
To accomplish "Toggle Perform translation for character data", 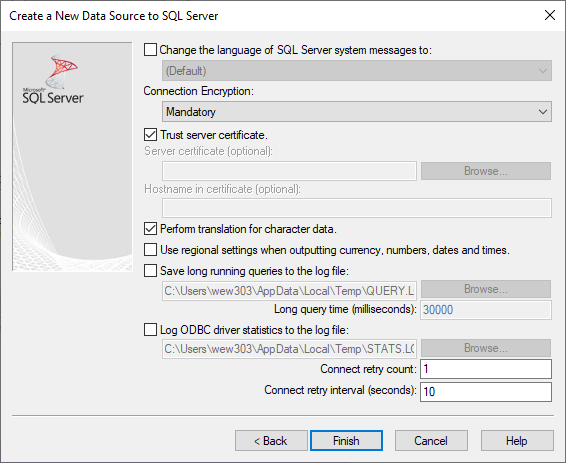I will pyautogui.click(x=150, y=229).
